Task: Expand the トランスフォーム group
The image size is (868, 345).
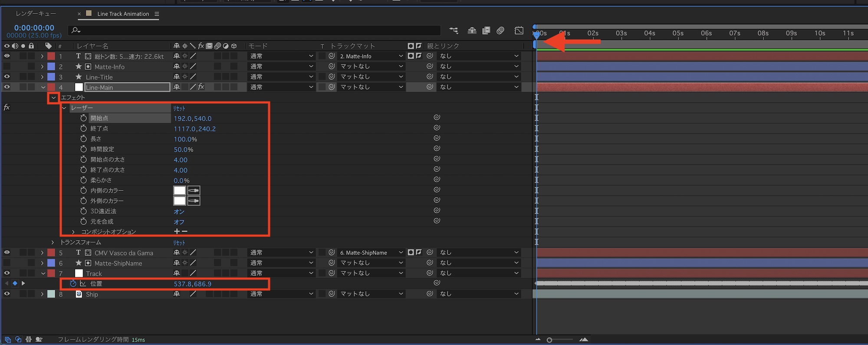Action: click(x=53, y=243)
